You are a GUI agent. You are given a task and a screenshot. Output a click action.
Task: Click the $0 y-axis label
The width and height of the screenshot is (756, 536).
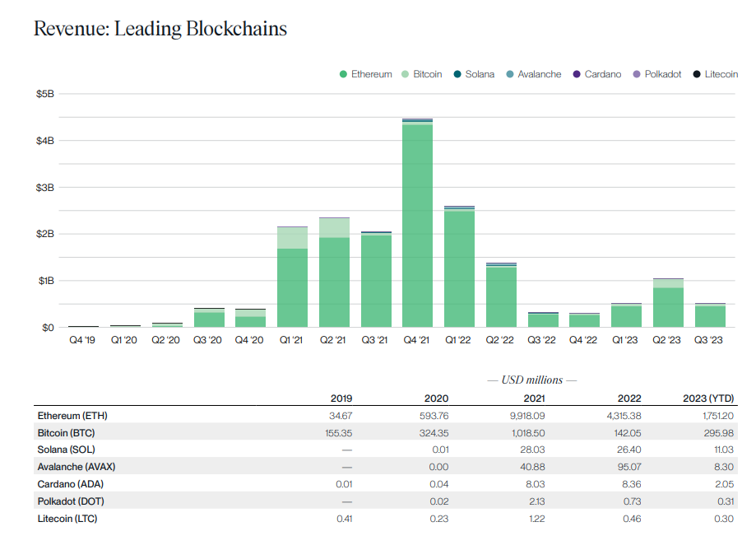[x=48, y=328]
